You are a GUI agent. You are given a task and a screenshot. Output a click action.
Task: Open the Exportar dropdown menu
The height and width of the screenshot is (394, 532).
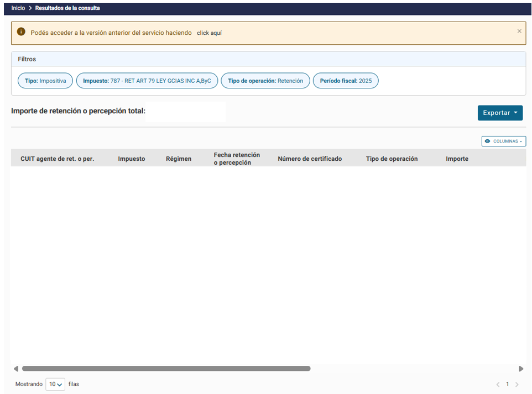(500, 113)
